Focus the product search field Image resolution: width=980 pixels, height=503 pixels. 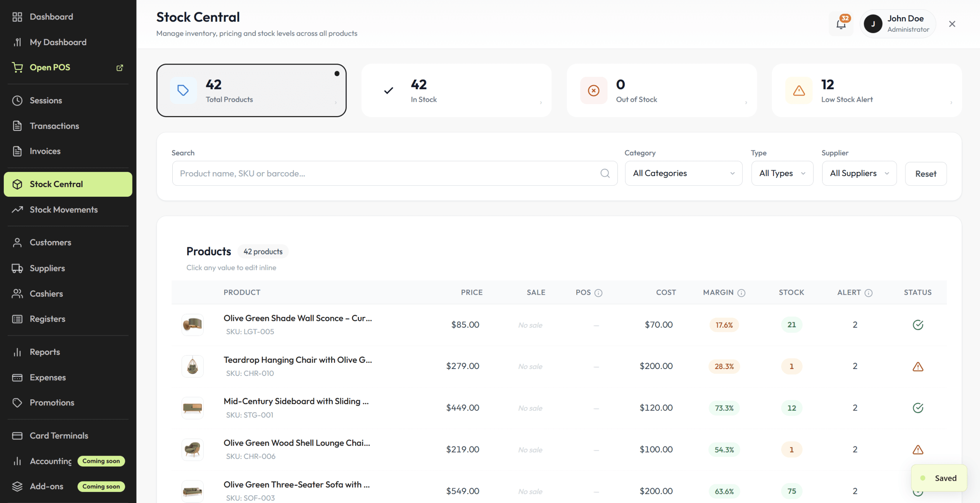tap(395, 173)
